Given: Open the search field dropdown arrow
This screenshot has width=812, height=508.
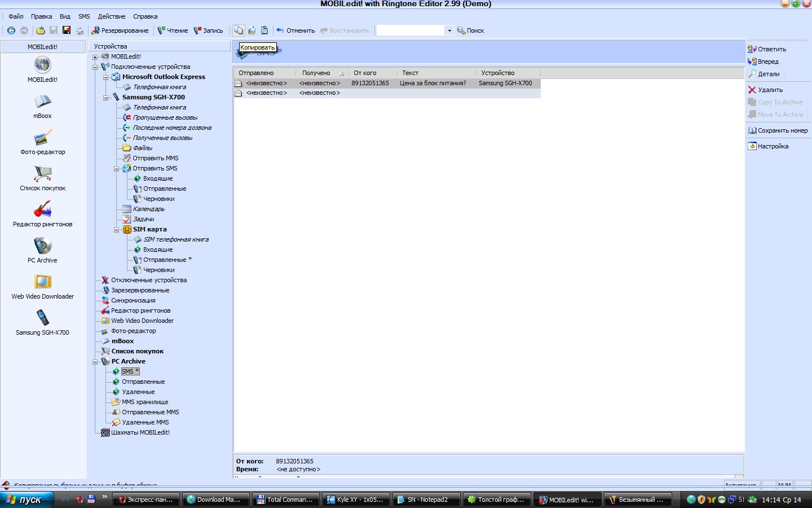Looking at the screenshot, I should 449,30.
